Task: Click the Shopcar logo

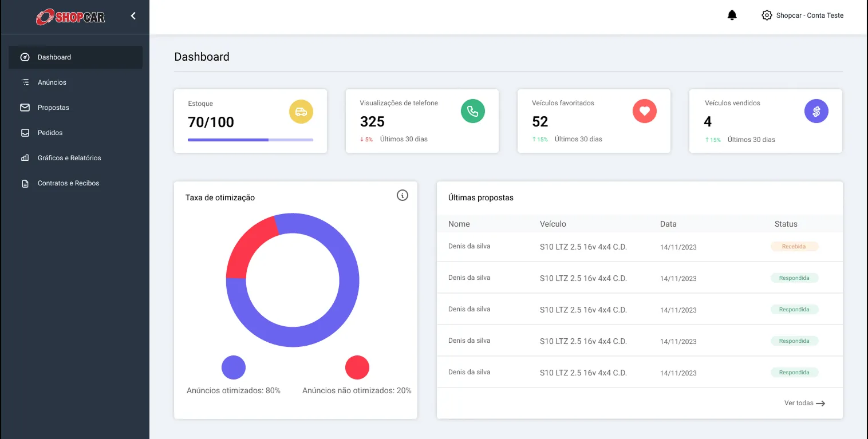Action: pos(70,17)
